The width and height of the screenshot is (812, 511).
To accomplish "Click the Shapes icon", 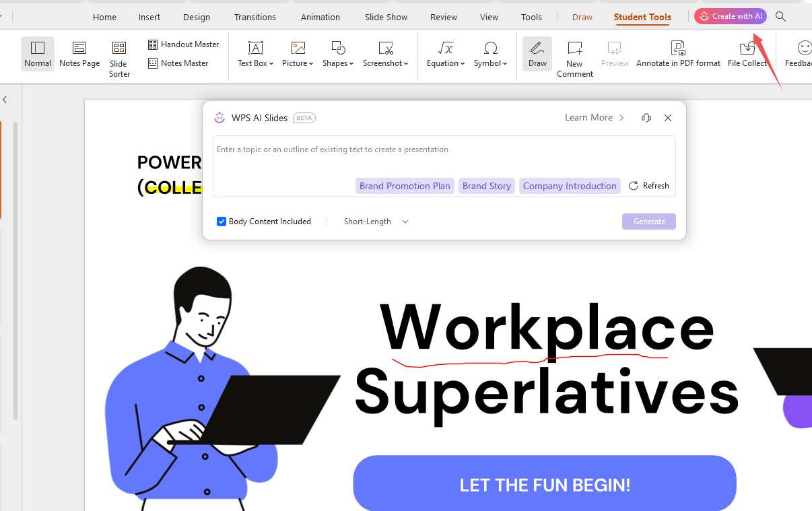I will pos(338,48).
